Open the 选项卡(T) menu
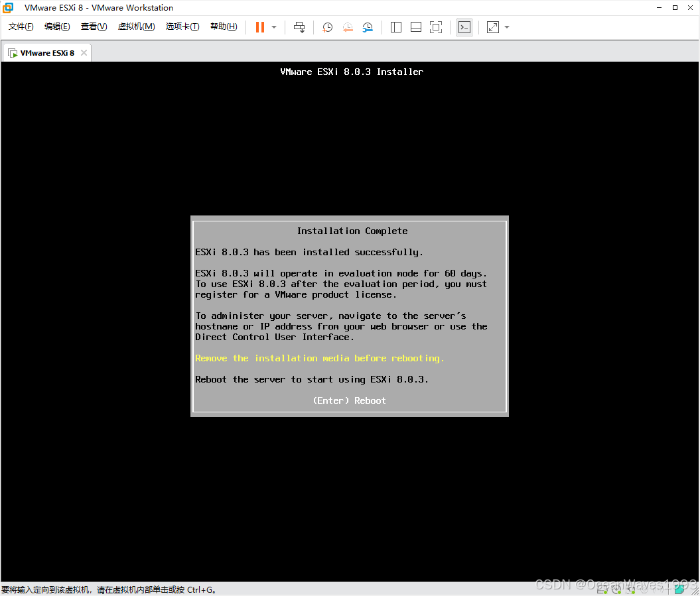Viewport: 700px width, 596px height. (182, 27)
